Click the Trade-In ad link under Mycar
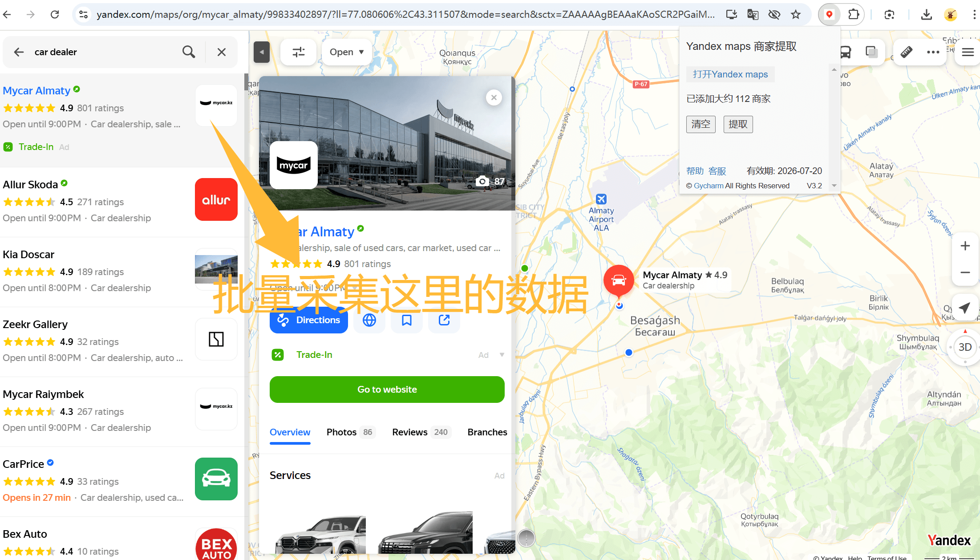The image size is (980, 560). pos(36,147)
